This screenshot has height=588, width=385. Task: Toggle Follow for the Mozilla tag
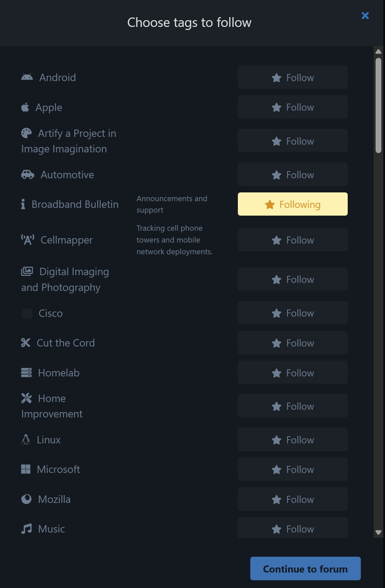tap(293, 499)
